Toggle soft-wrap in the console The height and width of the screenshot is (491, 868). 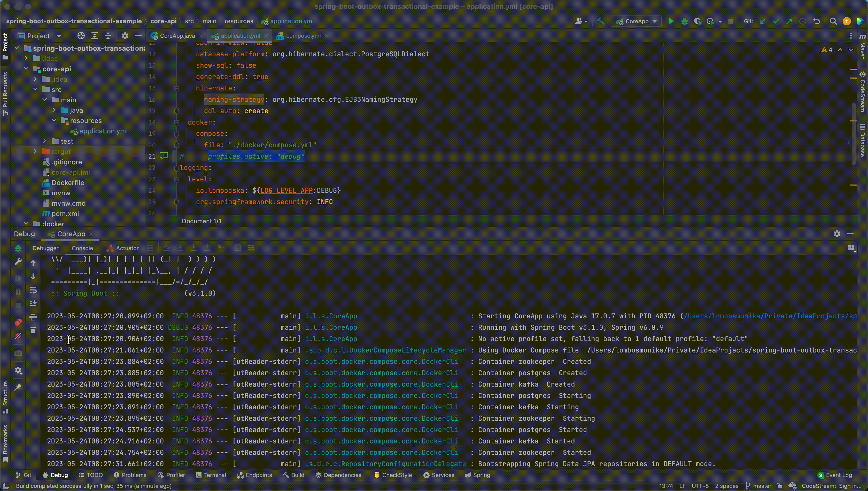(x=33, y=290)
